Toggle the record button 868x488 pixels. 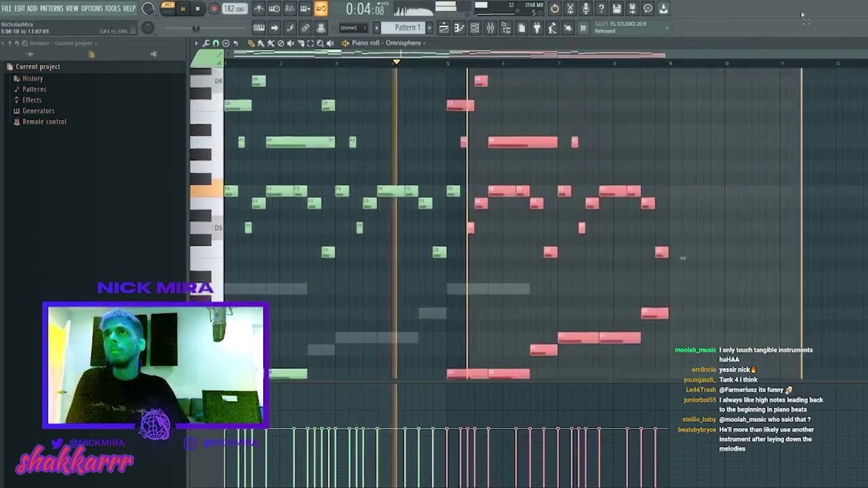point(214,9)
